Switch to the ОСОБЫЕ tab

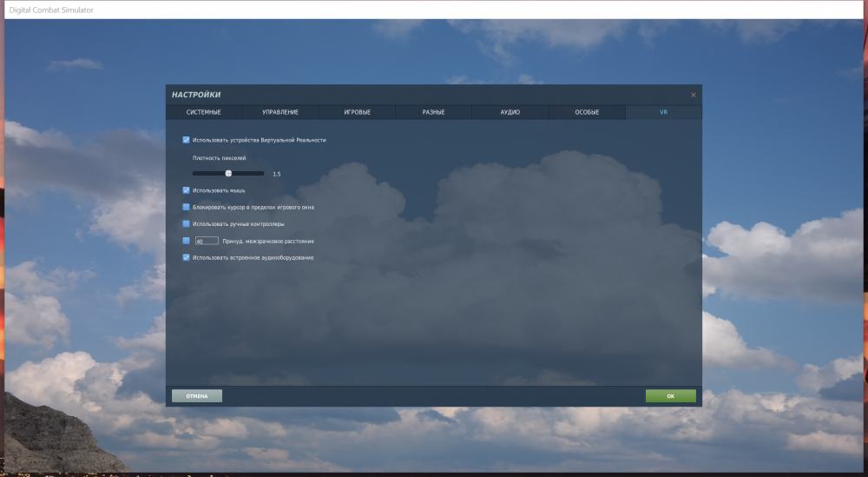(x=587, y=112)
